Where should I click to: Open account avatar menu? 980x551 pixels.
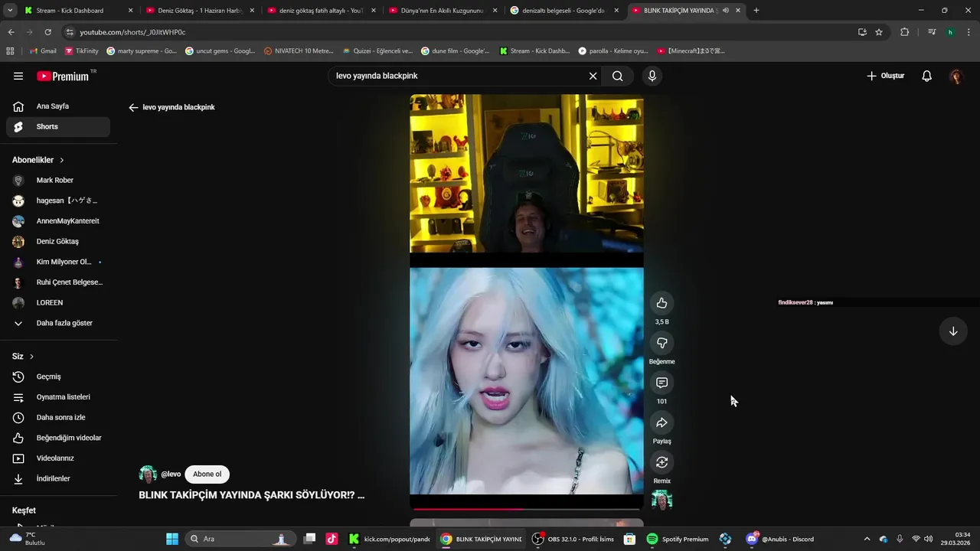(955, 76)
